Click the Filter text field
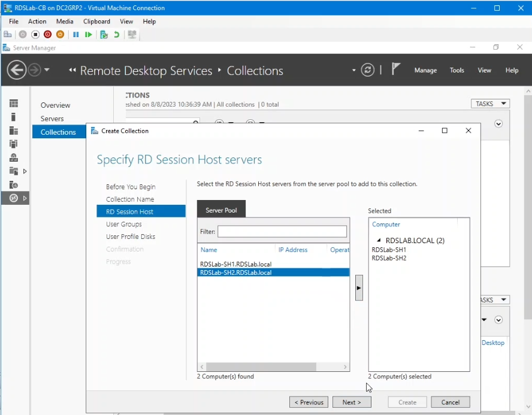Viewport: 532px width, 415px height. [x=282, y=232]
